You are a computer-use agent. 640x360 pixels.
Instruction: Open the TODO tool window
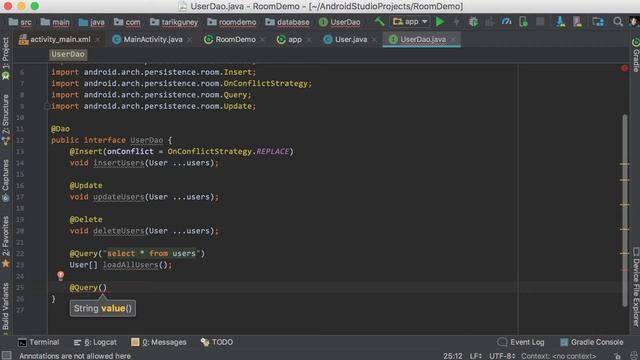pos(216,342)
